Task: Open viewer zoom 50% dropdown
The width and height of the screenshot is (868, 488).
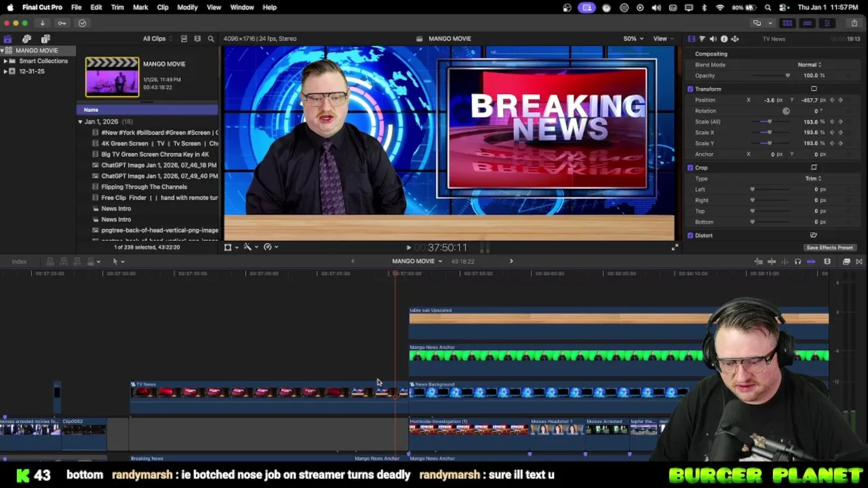Action: [x=633, y=39]
